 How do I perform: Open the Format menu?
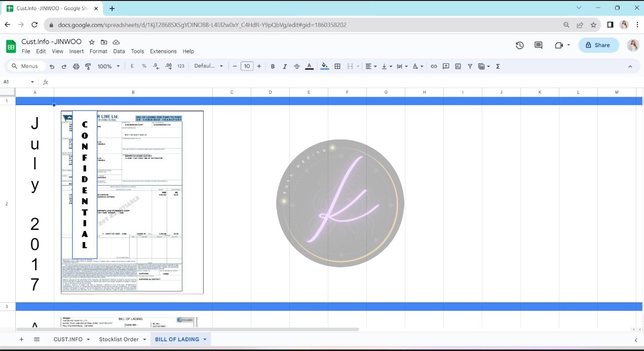[98, 51]
